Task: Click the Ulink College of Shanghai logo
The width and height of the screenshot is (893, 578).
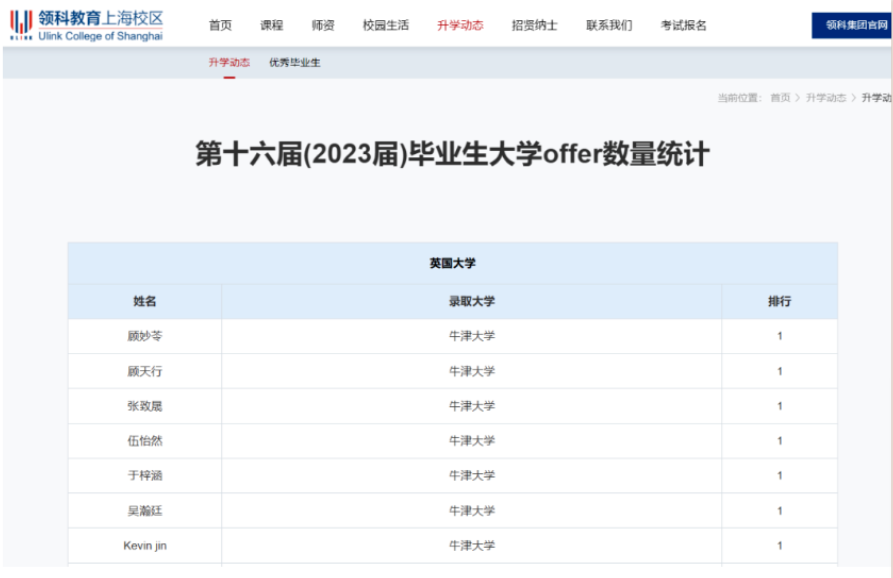Action: click(86, 25)
